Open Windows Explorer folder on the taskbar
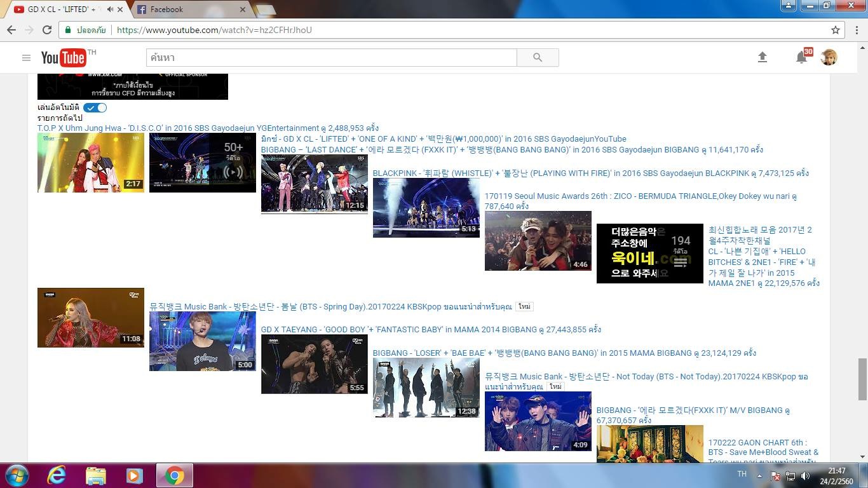This screenshot has height=488, width=868. click(95, 475)
